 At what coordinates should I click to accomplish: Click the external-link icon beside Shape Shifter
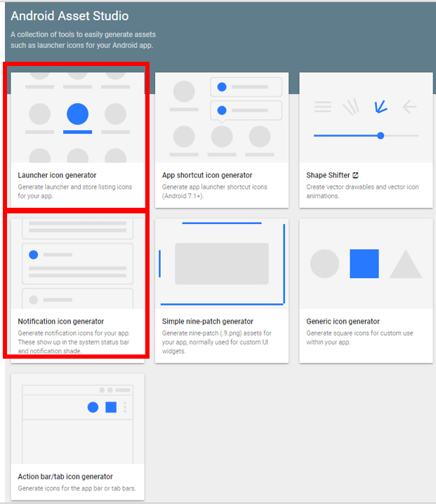pos(355,175)
